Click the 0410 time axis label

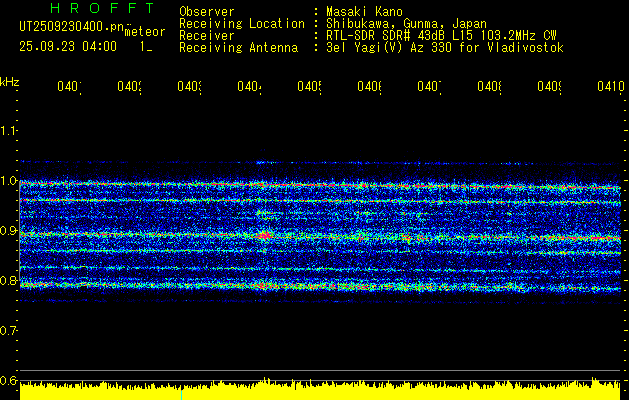point(611,86)
